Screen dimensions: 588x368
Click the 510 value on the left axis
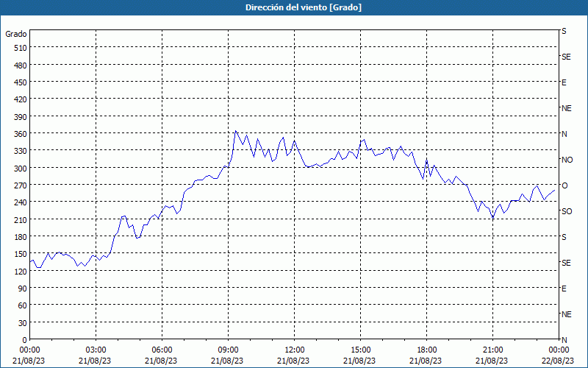[21, 48]
